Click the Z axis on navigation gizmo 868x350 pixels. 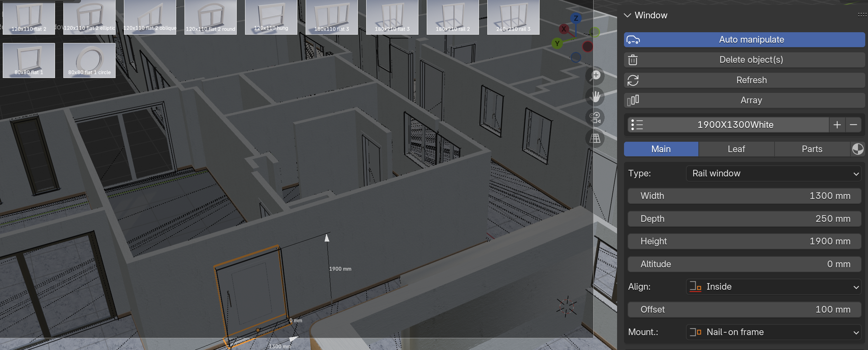(576, 18)
